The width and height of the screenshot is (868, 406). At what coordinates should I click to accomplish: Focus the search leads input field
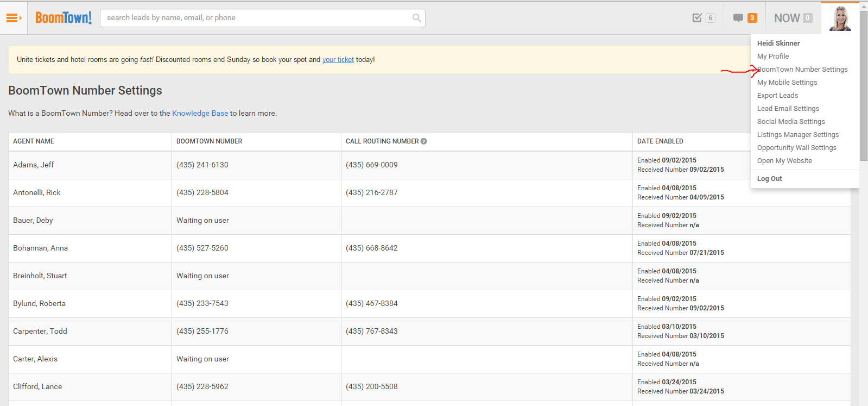coord(263,18)
